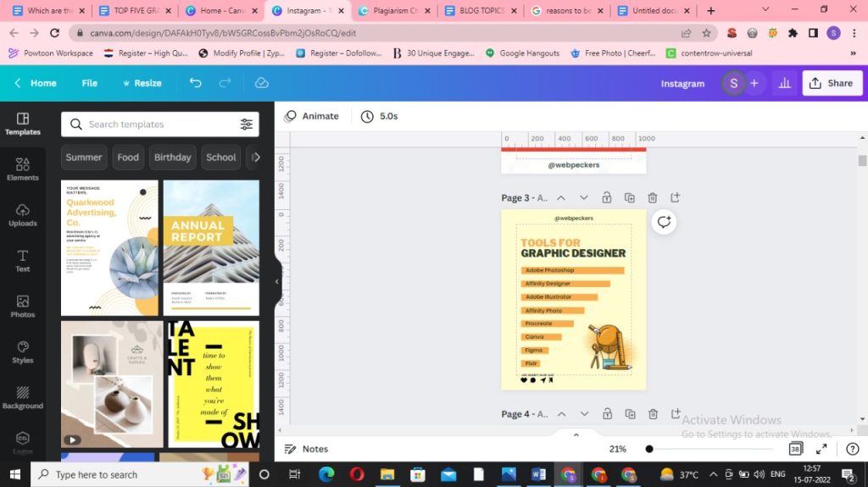Click the Animate button
The image size is (868, 487).
coord(312,116)
